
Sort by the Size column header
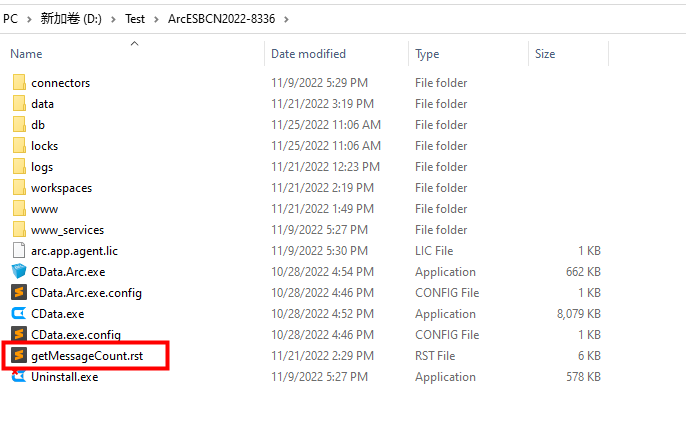click(545, 54)
